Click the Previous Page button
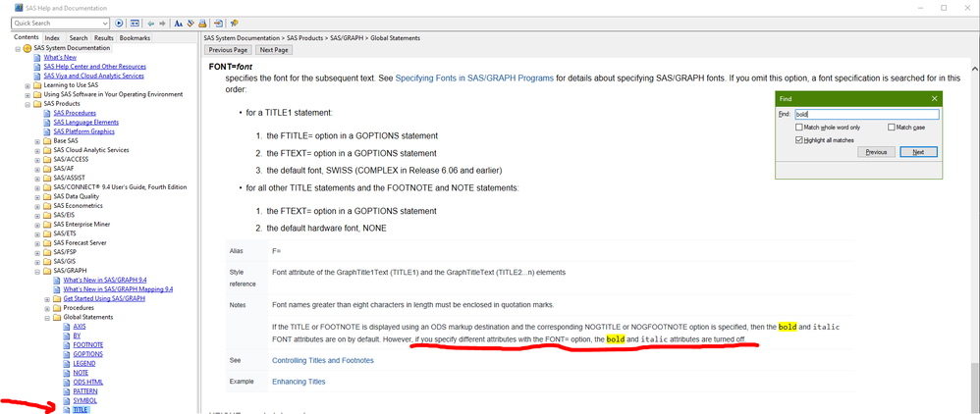Image resolution: width=980 pixels, height=414 pixels. (229, 50)
